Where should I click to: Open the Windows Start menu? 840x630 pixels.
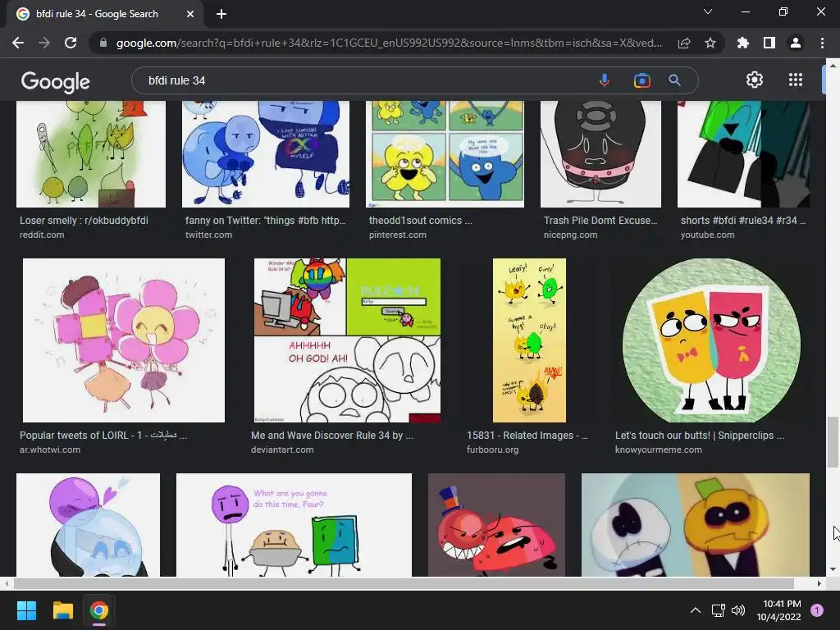click(26, 610)
